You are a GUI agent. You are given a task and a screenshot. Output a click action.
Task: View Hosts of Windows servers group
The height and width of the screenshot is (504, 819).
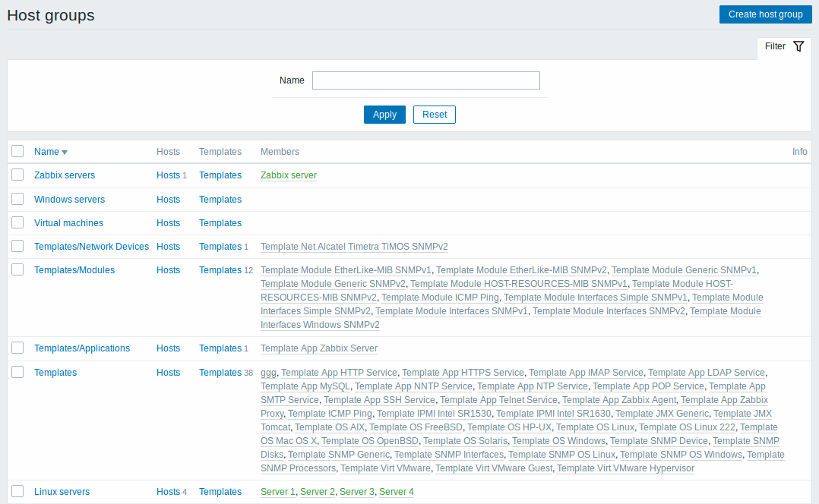click(168, 200)
